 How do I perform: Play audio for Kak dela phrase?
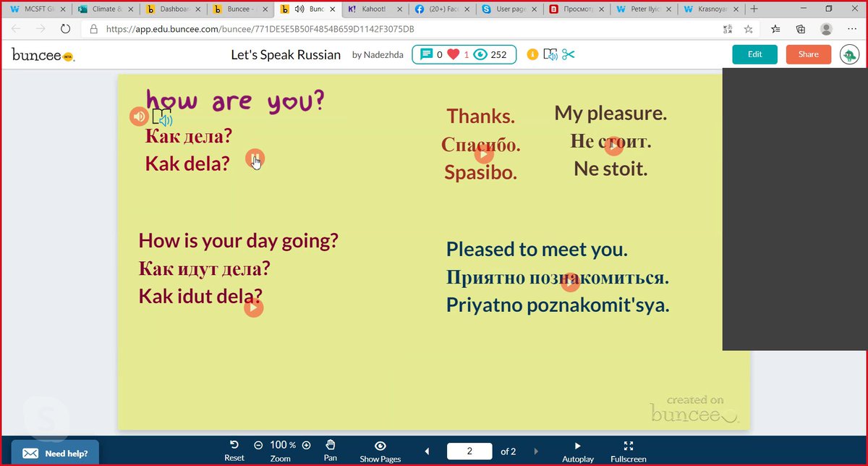[x=255, y=158]
